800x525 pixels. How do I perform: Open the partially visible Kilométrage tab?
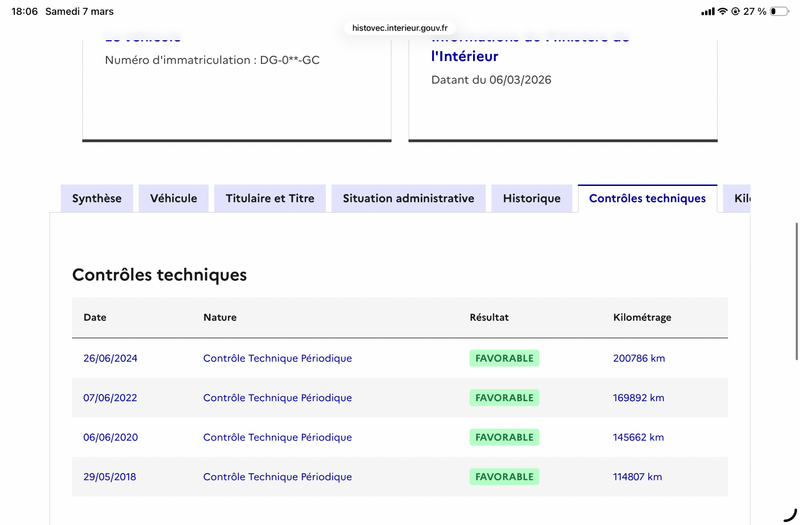739,198
